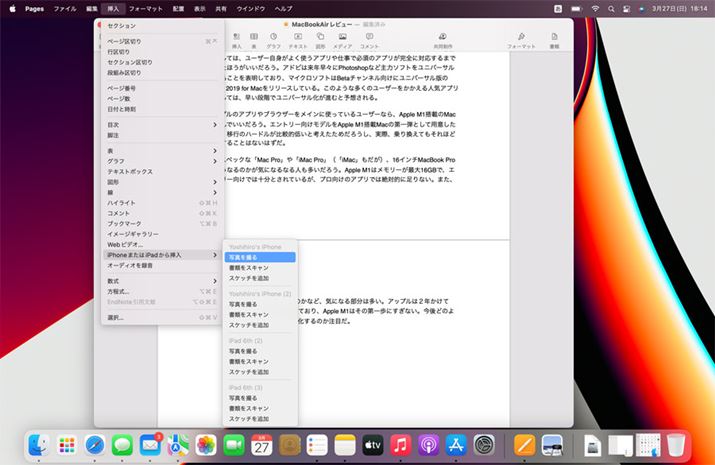
Task: Open Maps from the Dock
Action: [x=178, y=445]
